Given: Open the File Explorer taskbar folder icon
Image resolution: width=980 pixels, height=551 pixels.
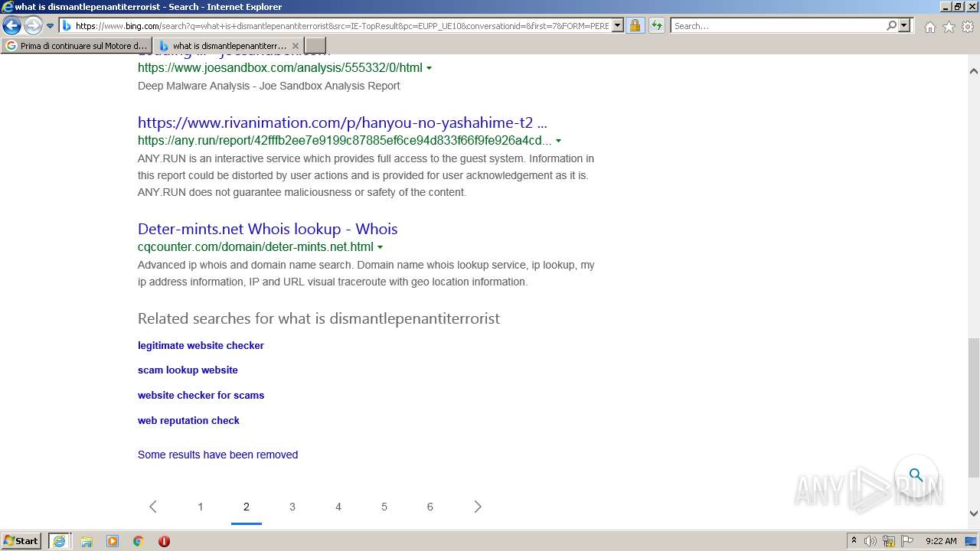Looking at the screenshot, I should click(87, 541).
